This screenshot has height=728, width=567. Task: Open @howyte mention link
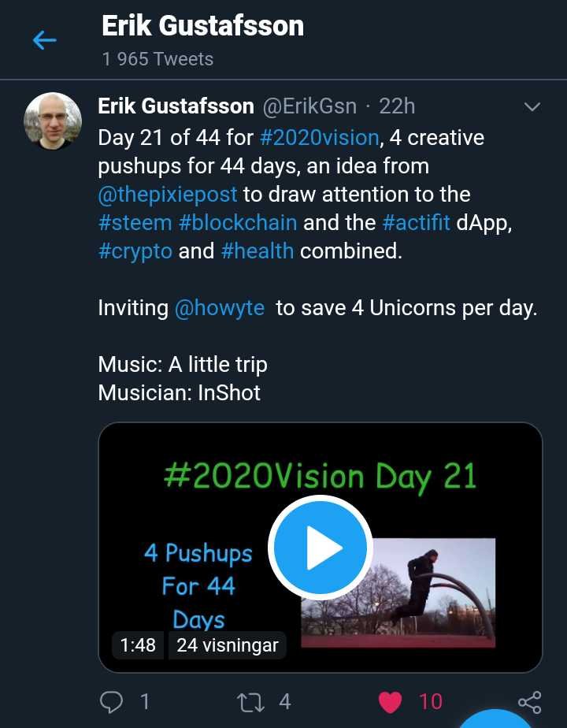click(219, 308)
